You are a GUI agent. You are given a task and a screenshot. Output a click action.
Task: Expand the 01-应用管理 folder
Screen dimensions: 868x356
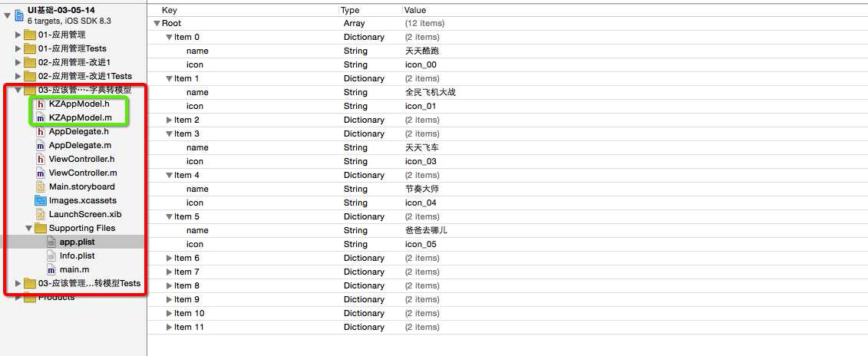18,35
